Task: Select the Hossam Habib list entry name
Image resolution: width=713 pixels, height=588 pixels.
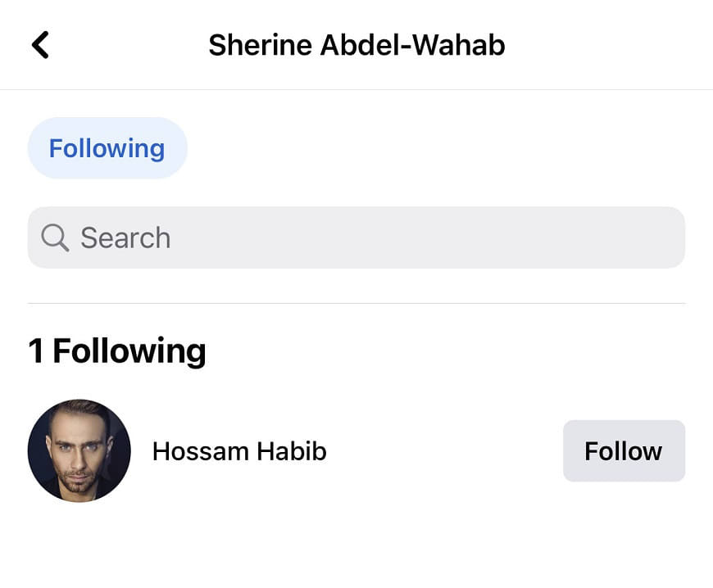Action: point(239,451)
